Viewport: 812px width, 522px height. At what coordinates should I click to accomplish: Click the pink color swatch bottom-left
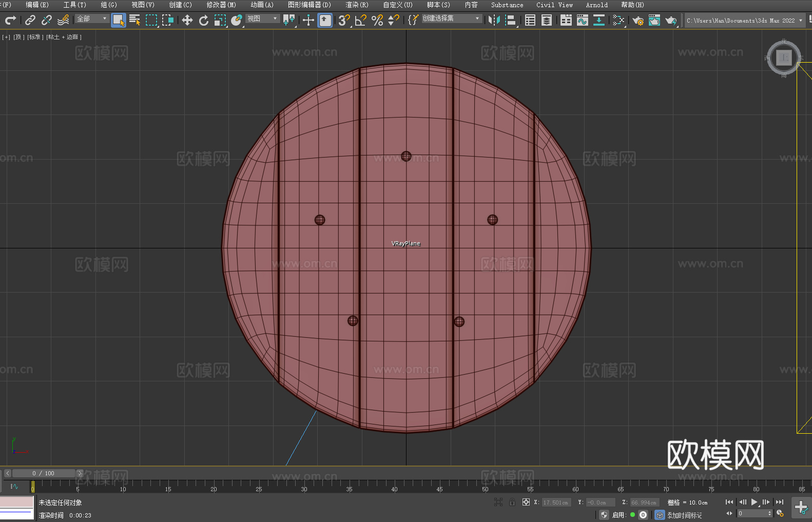pyautogui.click(x=17, y=501)
